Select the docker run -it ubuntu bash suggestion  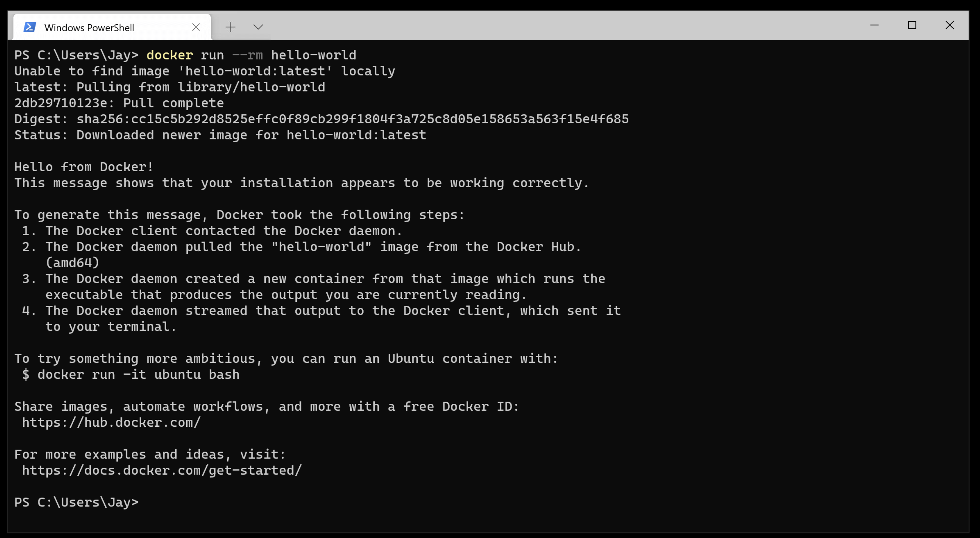tap(131, 374)
